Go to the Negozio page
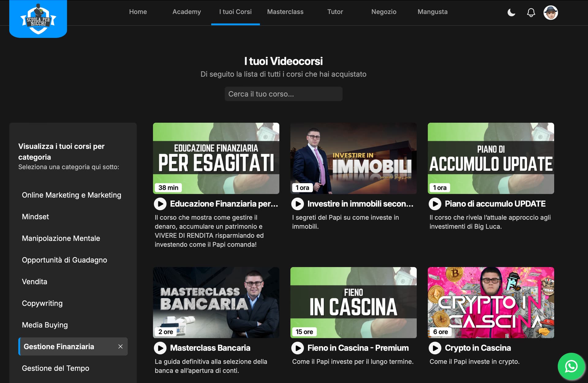This screenshot has height=383, width=588. 384,12
